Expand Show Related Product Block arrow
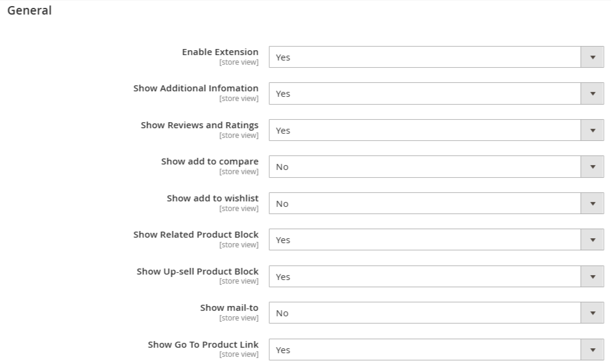611x364 pixels. tap(592, 240)
